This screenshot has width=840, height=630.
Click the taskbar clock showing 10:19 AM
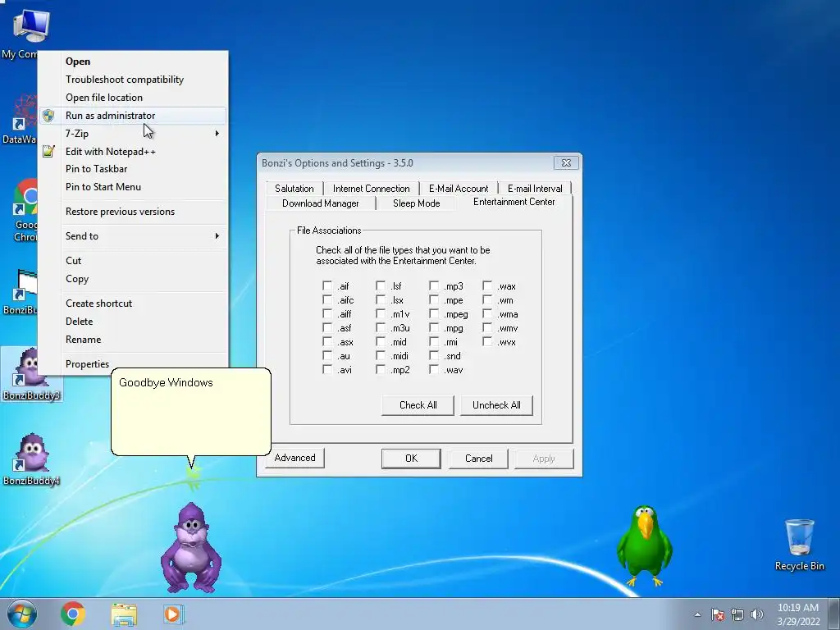798,614
